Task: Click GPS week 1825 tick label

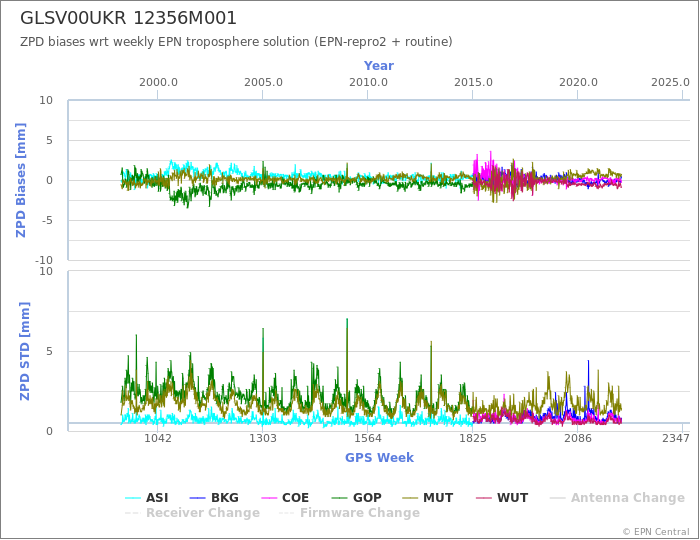Action: tap(473, 438)
